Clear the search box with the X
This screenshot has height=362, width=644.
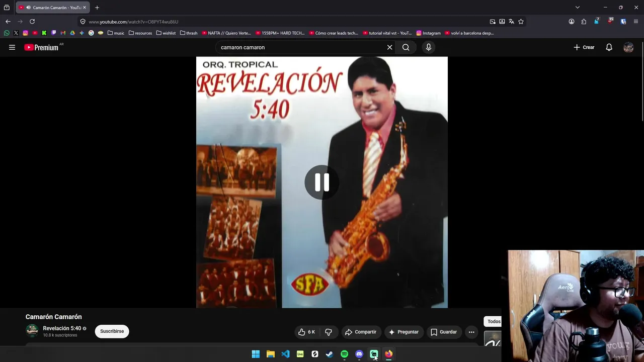(x=389, y=47)
